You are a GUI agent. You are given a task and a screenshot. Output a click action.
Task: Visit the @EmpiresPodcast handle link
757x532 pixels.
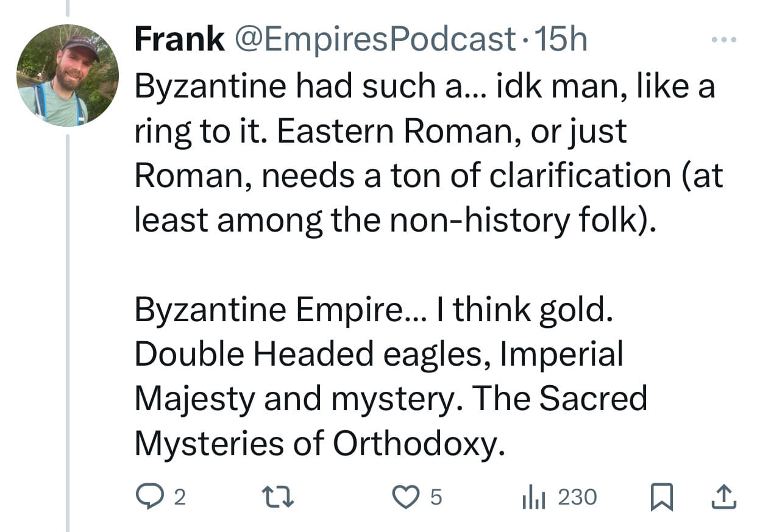tap(373, 40)
